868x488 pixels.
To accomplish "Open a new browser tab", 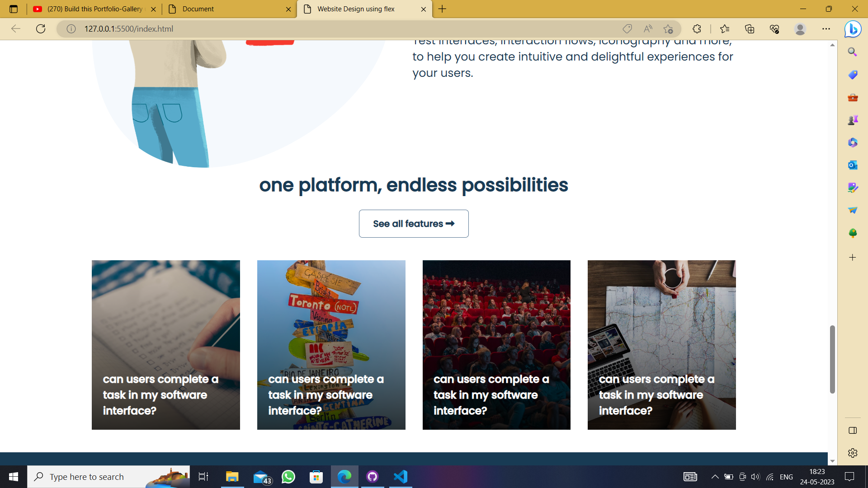I will point(442,9).
